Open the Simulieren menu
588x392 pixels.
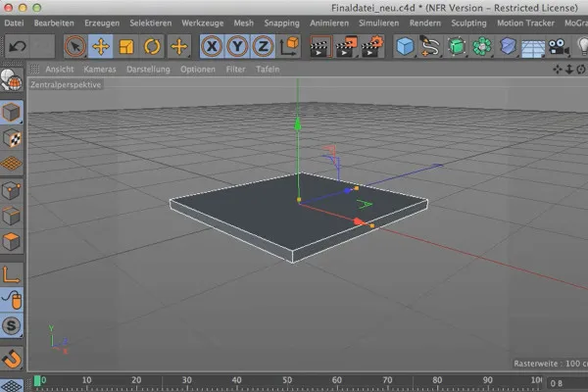coord(379,23)
